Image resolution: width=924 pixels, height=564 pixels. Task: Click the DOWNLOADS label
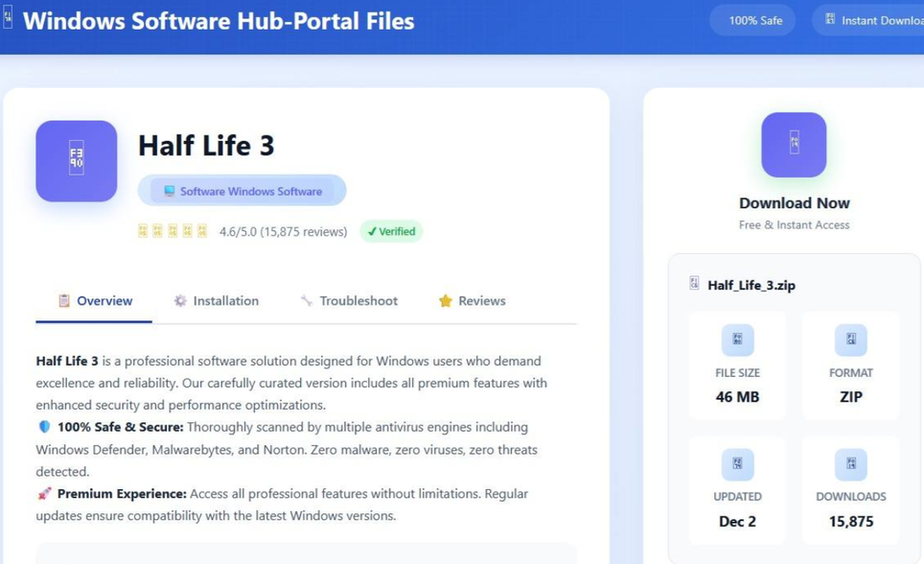tap(851, 497)
